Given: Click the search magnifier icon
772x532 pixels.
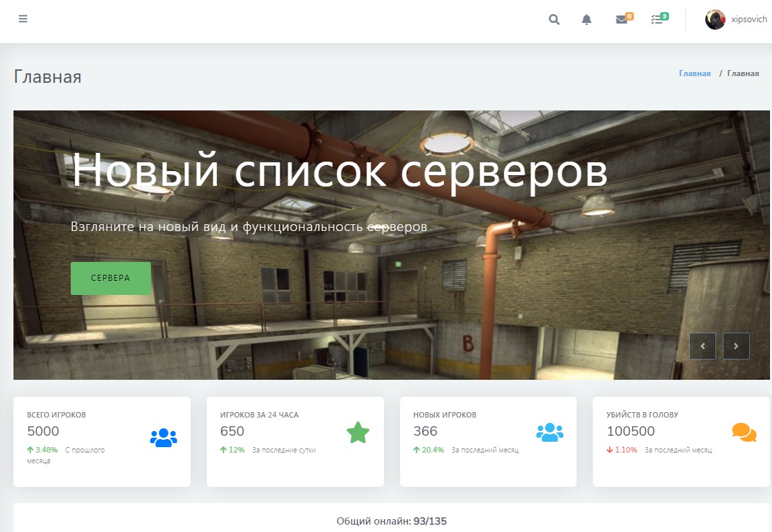Looking at the screenshot, I should coord(554,20).
